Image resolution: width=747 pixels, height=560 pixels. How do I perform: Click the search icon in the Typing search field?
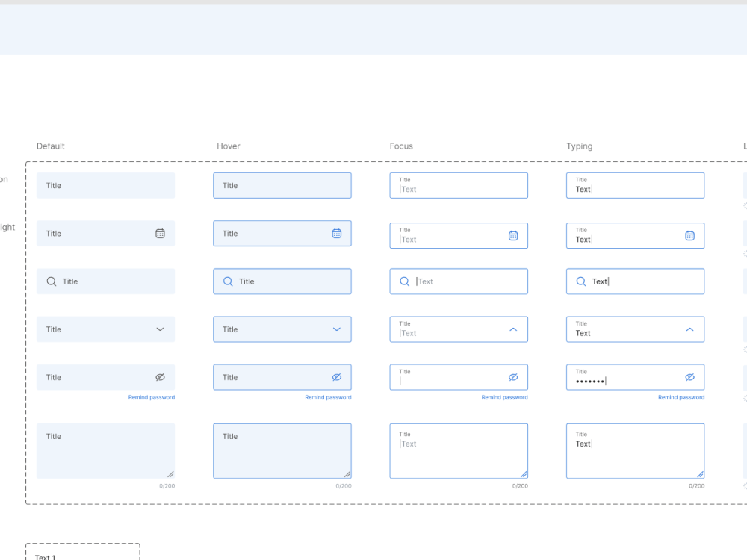click(x=580, y=281)
